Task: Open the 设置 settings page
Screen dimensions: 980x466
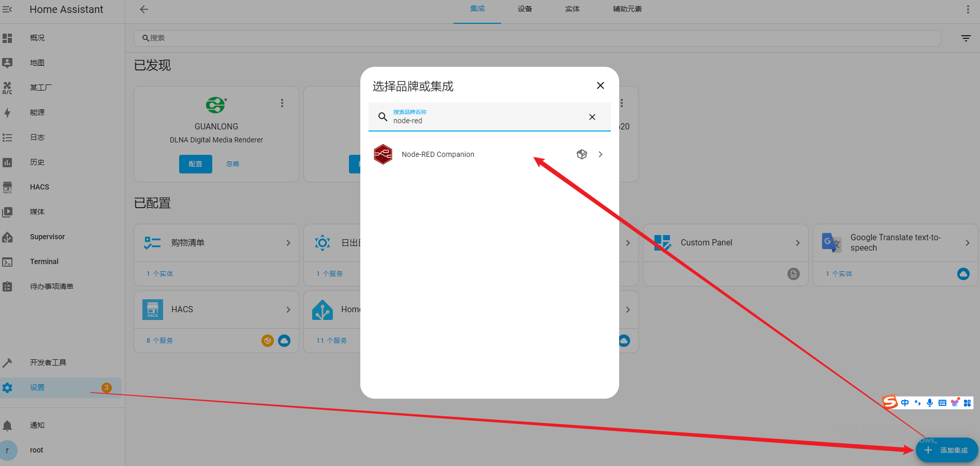Action: 61,387
